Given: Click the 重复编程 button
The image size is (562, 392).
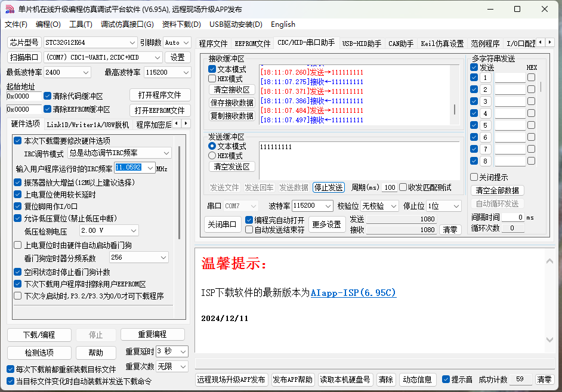Looking at the screenshot, I should [152, 334].
